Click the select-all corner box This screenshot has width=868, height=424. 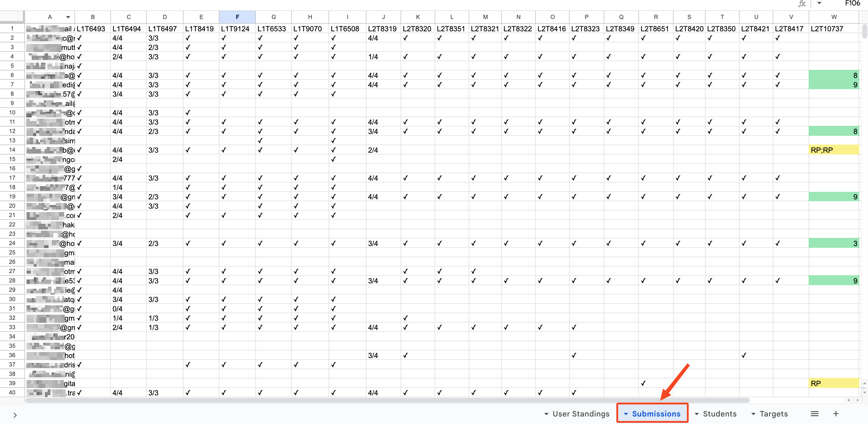(x=12, y=17)
